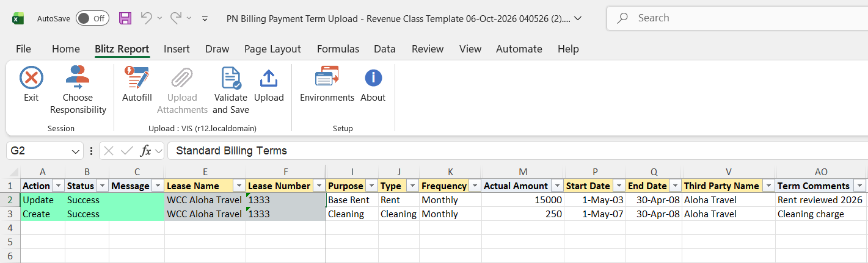Switch to the Formulas tab
Image resolution: width=868 pixels, height=263 pixels.
coord(338,49)
